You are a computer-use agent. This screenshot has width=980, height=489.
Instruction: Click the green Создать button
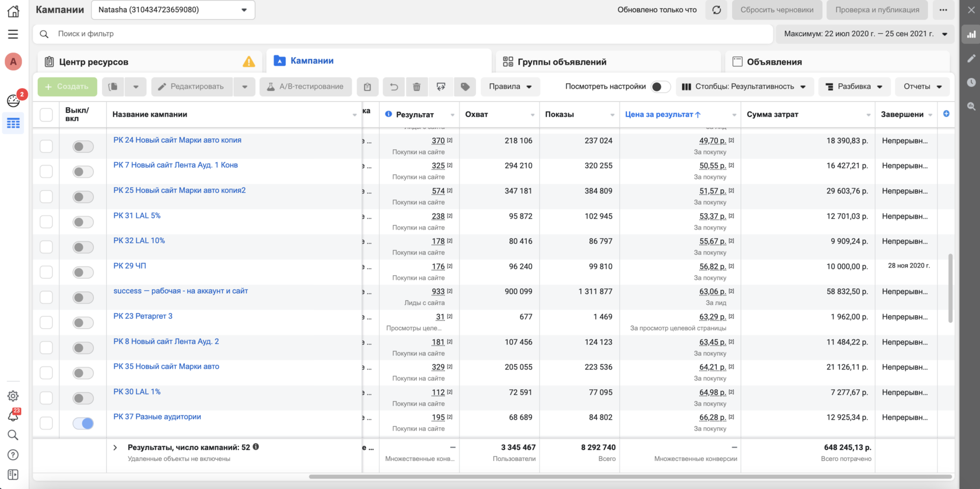pos(67,87)
